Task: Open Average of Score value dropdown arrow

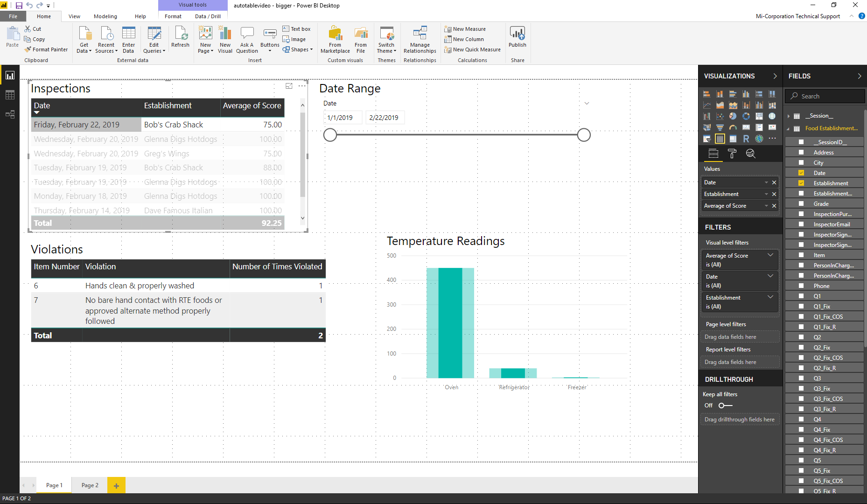Action: tap(766, 206)
